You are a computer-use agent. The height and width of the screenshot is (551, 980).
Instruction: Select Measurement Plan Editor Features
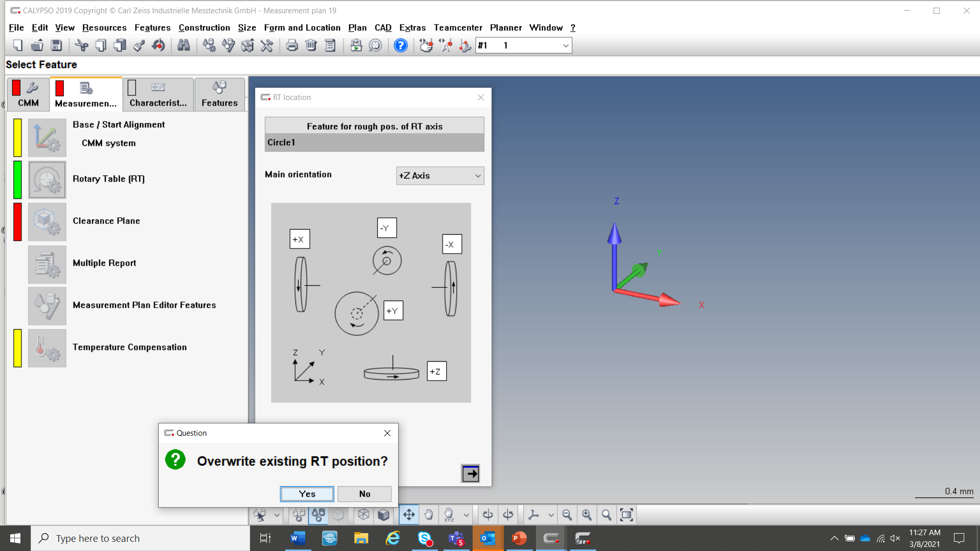[x=144, y=305]
